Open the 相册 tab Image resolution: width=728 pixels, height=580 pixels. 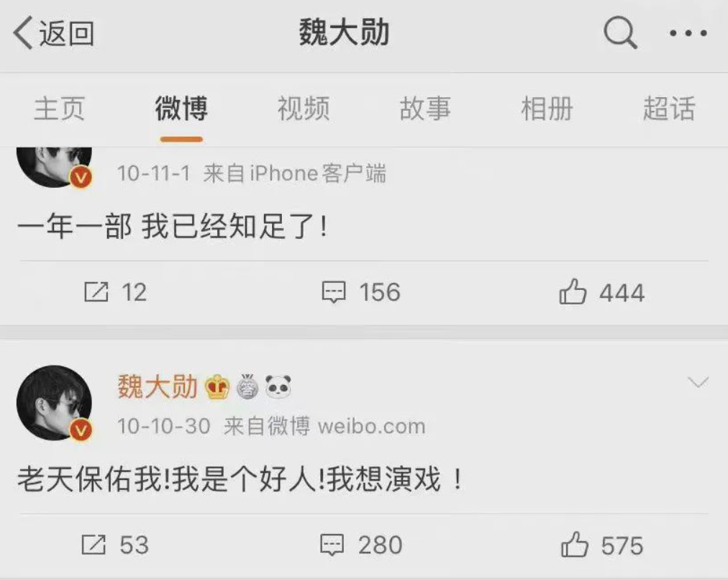pyautogui.click(x=547, y=109)
